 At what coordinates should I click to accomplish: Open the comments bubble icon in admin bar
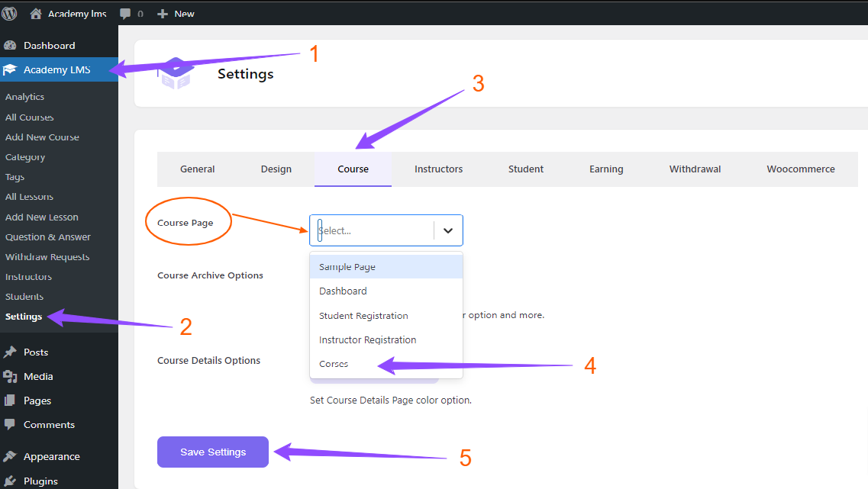coord(126,14)
